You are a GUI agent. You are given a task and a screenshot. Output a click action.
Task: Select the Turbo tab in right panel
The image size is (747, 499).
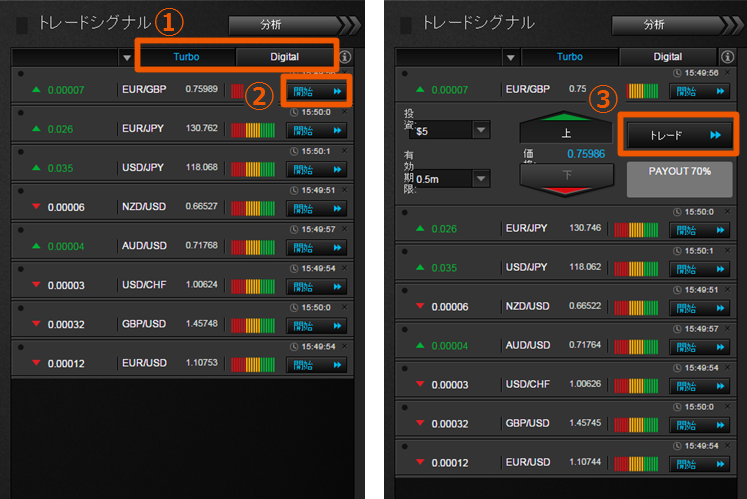pos(570,57)
